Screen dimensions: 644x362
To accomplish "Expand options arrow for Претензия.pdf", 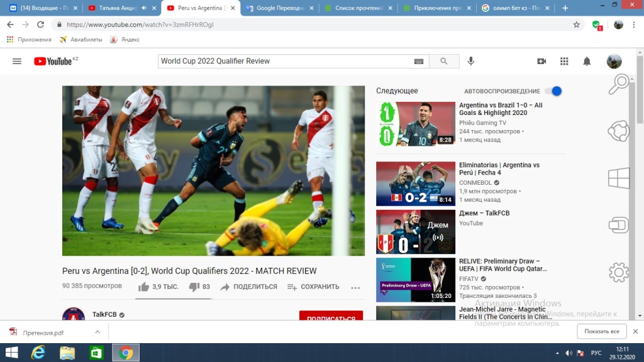I will tap(97, 332).
